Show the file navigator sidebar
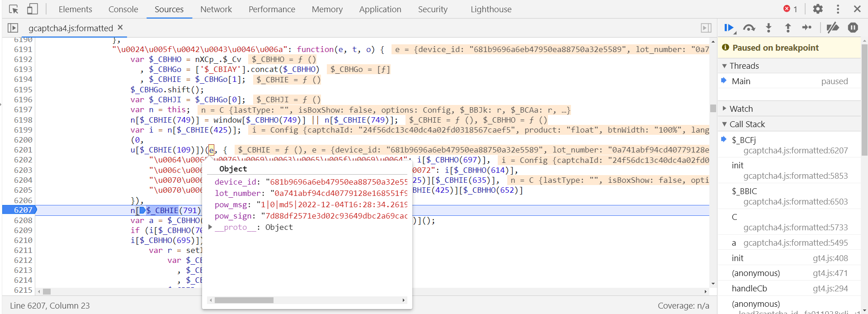This screenshot has width=868, height=314. pyautogui.click(x=13, y=28)
